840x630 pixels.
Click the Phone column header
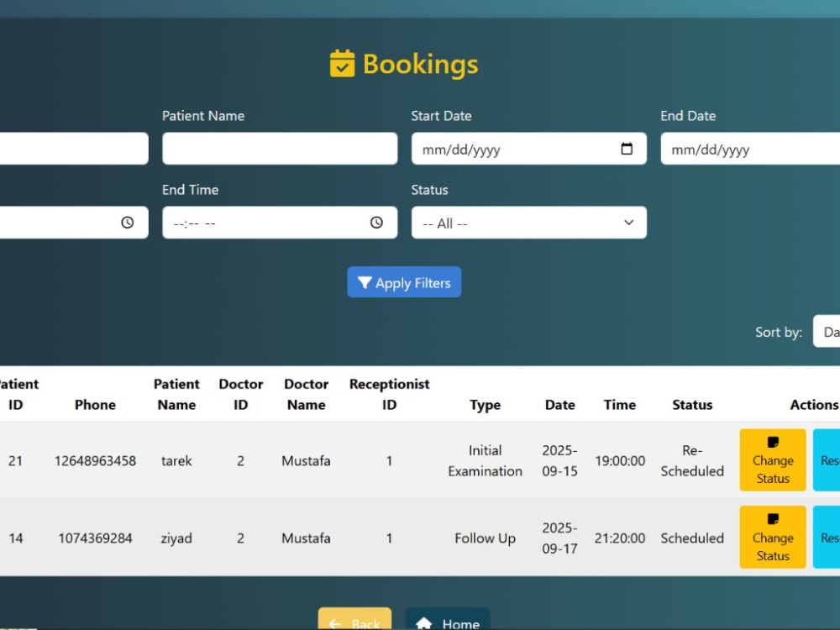95,405
